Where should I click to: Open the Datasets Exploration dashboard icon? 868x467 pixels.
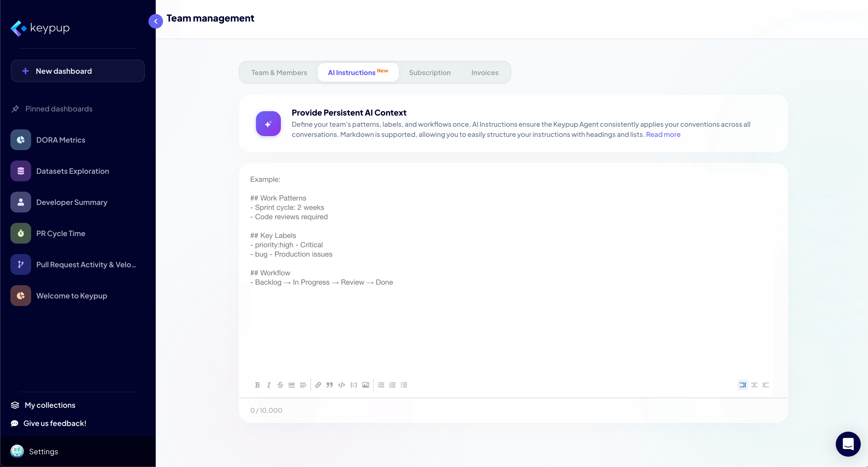coord(21,171)
